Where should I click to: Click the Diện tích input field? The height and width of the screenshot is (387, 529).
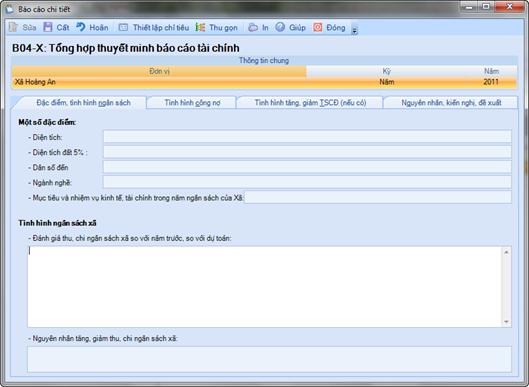(307, 137)
